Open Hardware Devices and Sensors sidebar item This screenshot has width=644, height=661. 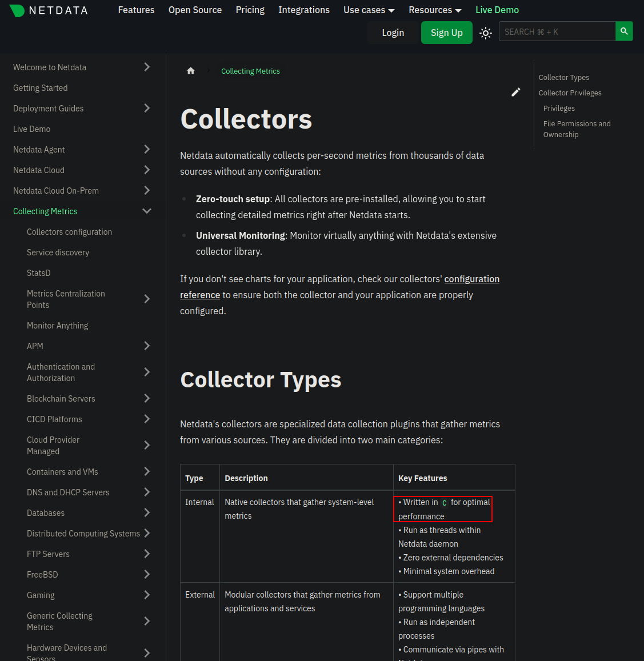[67, 652]
